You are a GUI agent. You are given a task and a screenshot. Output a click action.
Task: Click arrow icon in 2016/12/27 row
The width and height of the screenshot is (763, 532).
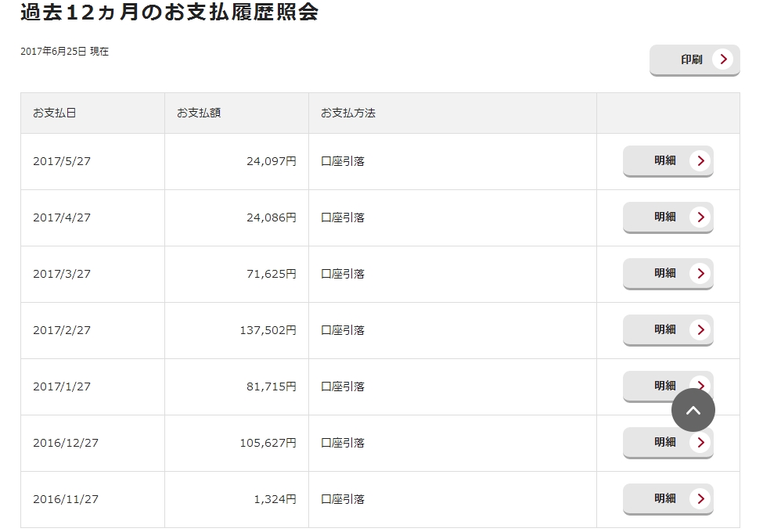[700, 443]
